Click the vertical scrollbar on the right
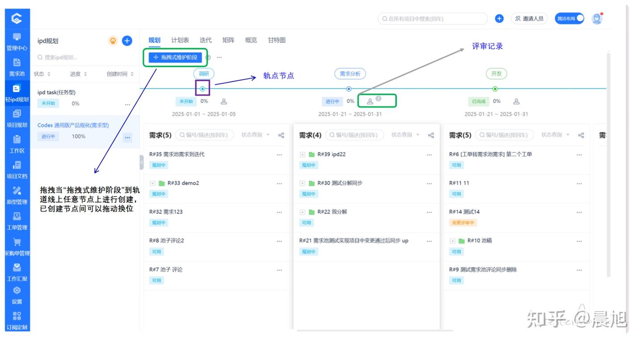The height and width of the screenshot is (345, 644). click(608, 165)
